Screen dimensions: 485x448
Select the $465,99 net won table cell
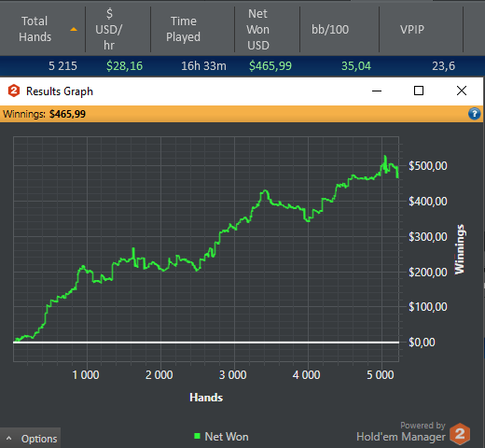270,66
